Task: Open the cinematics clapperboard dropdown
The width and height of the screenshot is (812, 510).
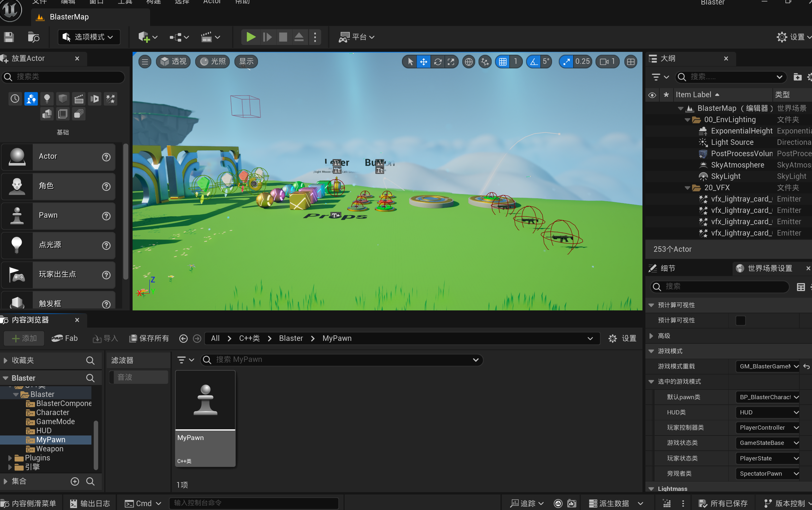Action: point(210,37)
